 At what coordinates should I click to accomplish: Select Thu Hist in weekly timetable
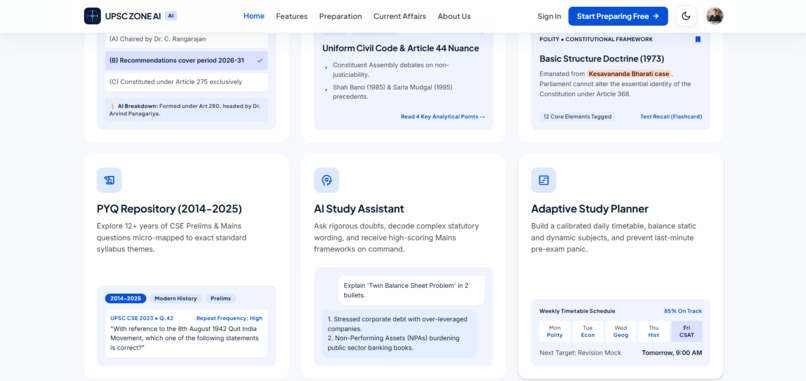[653, 332]
